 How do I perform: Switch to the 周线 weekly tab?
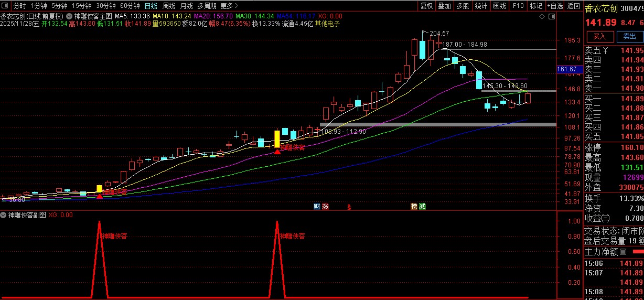point(168,6)
